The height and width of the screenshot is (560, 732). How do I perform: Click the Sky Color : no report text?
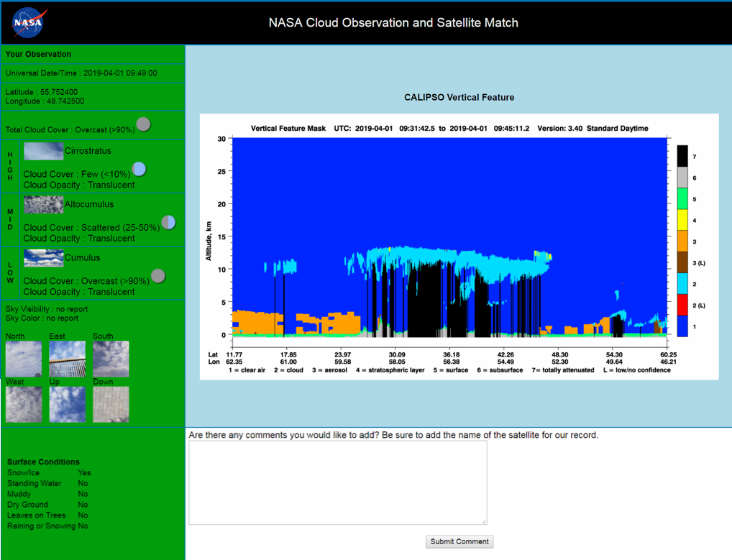42,318
